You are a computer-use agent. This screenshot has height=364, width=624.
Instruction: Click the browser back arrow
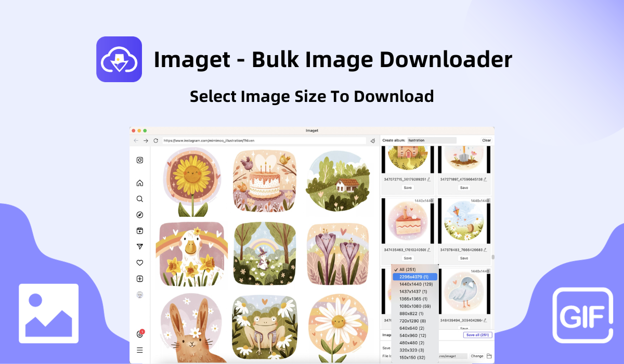[x=136, y=140]
